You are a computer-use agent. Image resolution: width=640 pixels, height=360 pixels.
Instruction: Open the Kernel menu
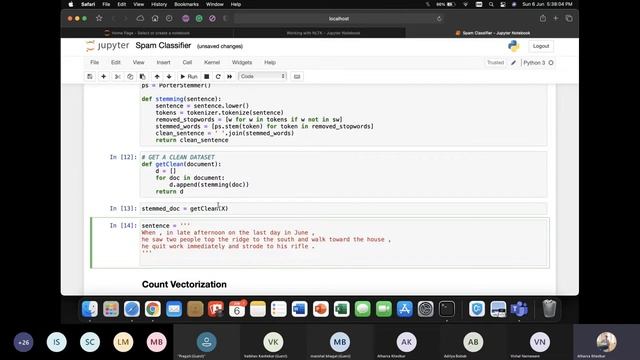coord(212,62)
